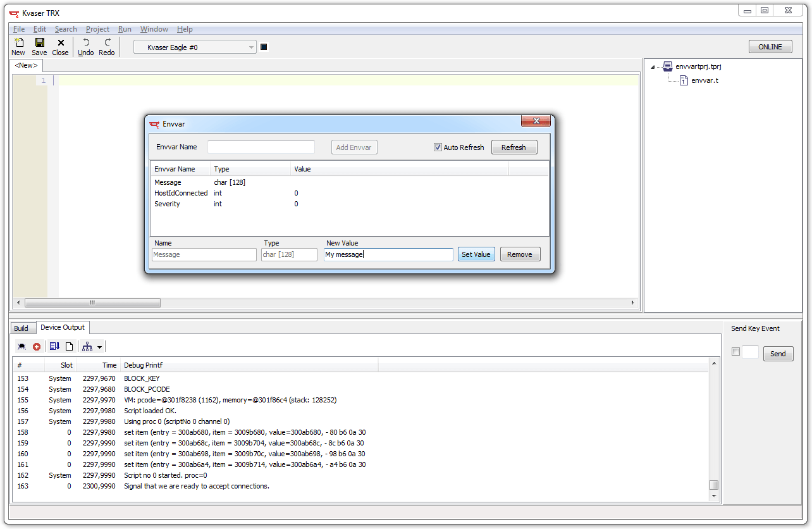Open the Project menu

(x=97, y=29)
